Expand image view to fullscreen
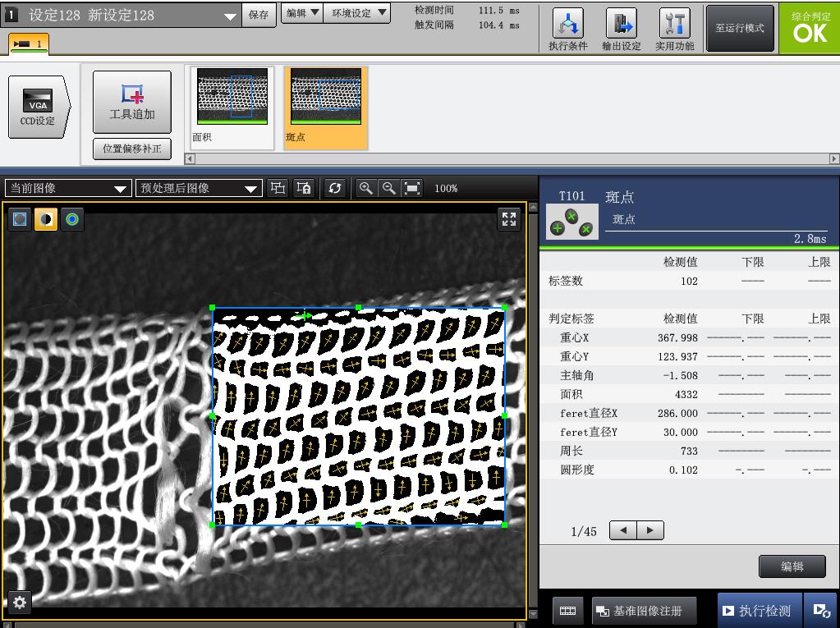 (x=509, y=219)
